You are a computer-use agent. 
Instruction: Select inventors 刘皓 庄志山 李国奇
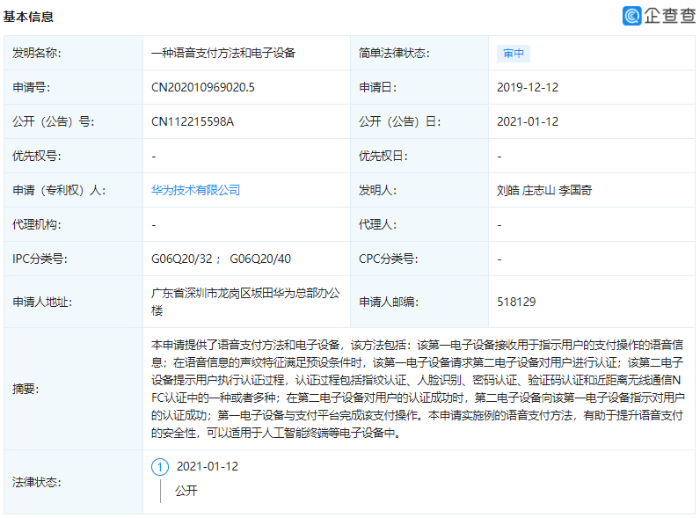click(544, 191)
